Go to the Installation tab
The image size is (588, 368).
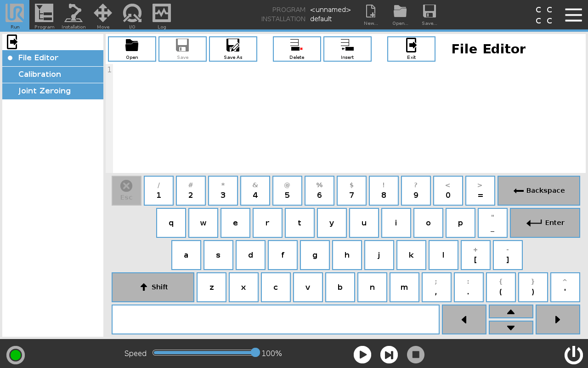pos(73,15)
